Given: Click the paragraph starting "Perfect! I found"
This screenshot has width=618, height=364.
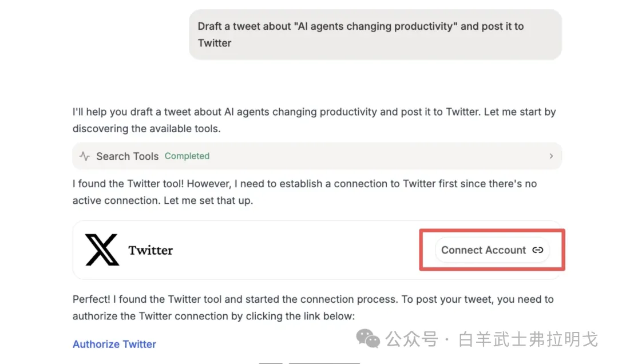Looking at the screenshot, I should point(313,307).
